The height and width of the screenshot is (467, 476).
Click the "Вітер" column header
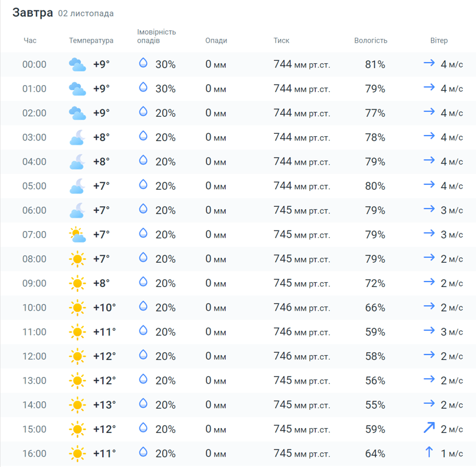[x=439, y=41]
